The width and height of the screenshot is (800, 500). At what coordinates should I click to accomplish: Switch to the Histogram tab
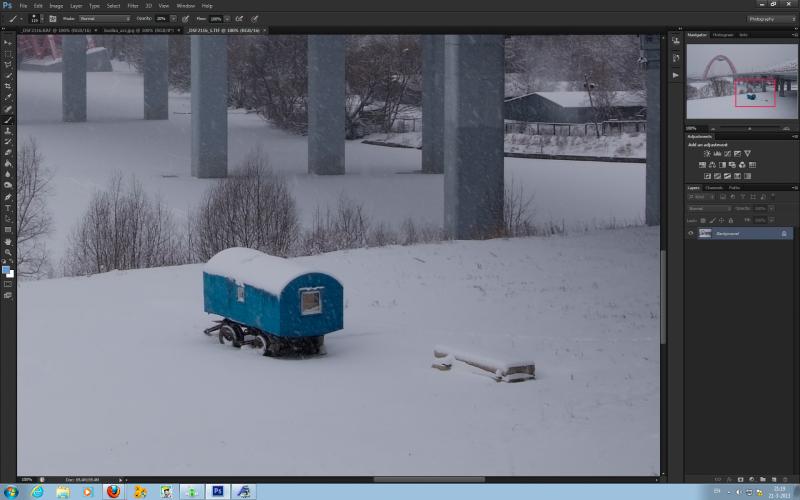pos(722,35)
